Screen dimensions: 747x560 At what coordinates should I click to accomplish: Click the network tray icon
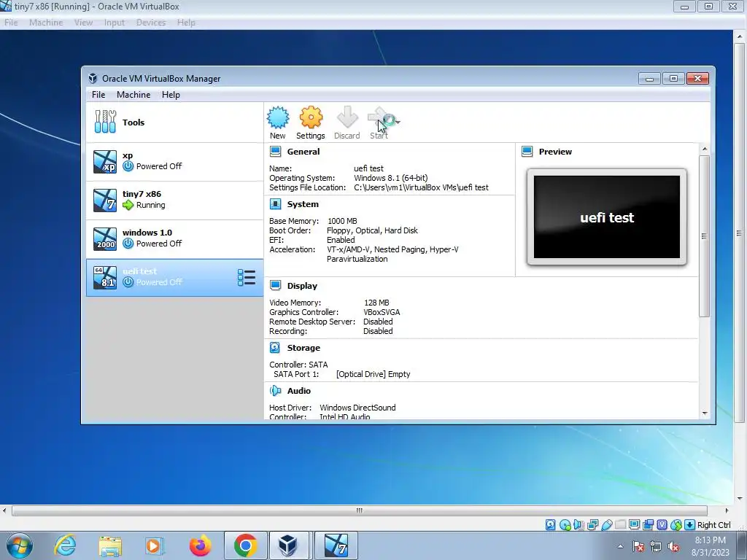pos(656,546)
